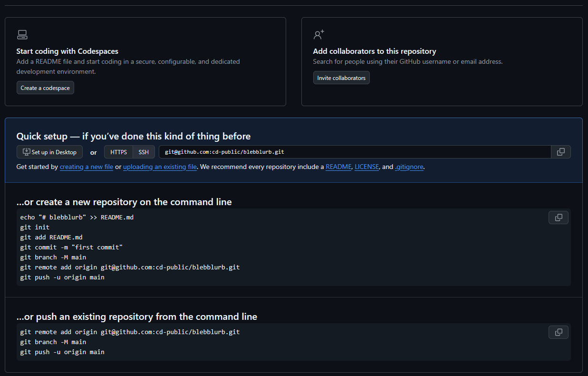The height and width of the screenshot is (376, 588).
Task: Open the LICENSE link
Action: click(366, 167)
